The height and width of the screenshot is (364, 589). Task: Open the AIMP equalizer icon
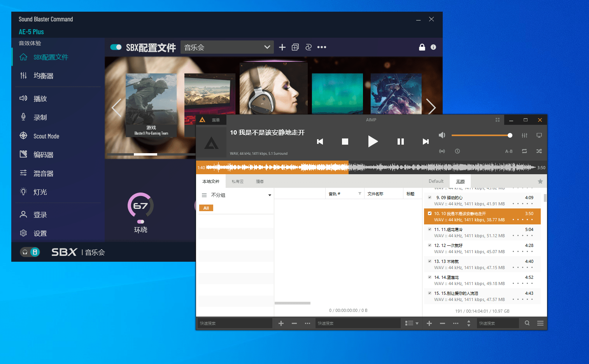click(x=524, y=135)
